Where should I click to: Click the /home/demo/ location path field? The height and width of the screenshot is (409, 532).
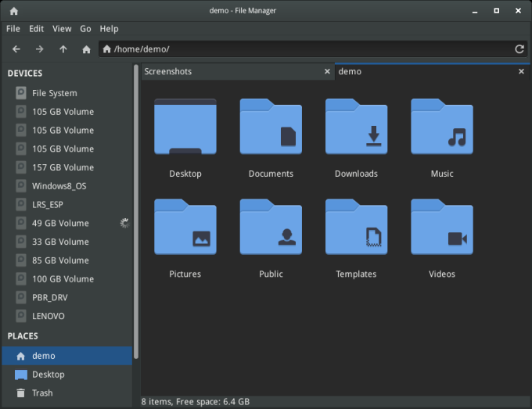pos(305,49)
